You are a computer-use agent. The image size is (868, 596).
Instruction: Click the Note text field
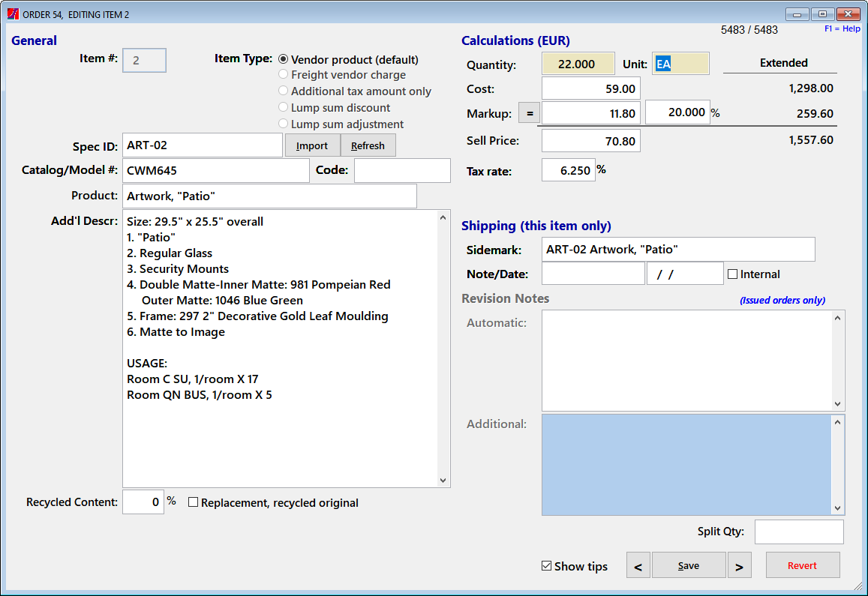593,274
